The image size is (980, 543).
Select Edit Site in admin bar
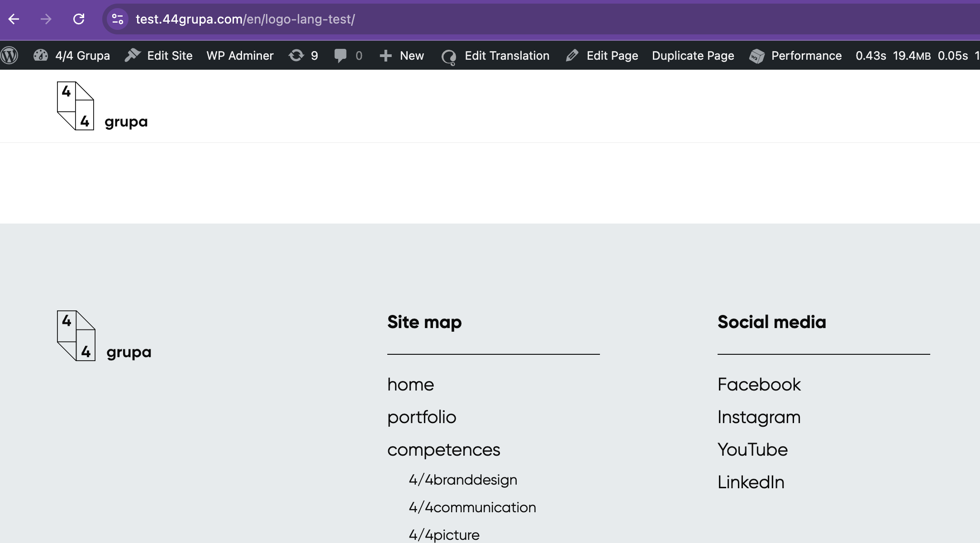click(x=159, y=56)
